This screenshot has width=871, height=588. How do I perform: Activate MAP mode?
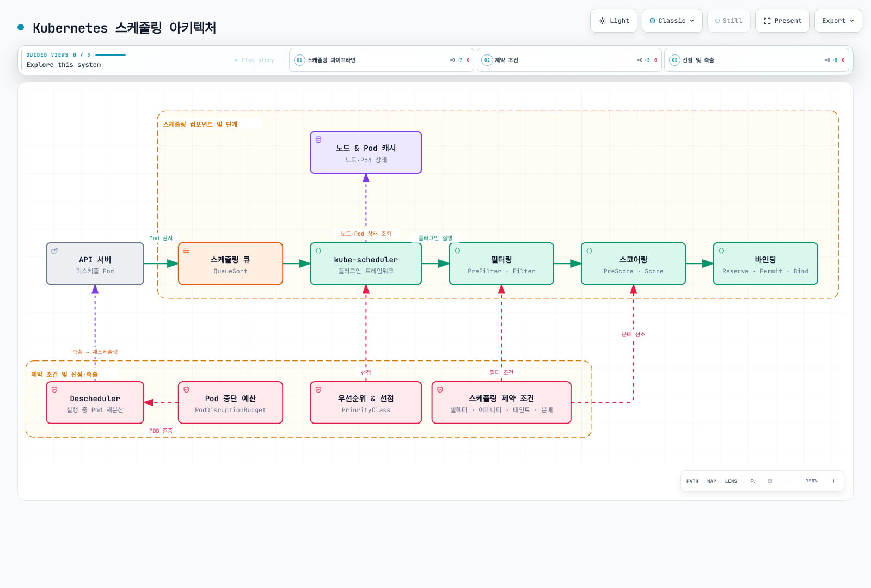711,481
